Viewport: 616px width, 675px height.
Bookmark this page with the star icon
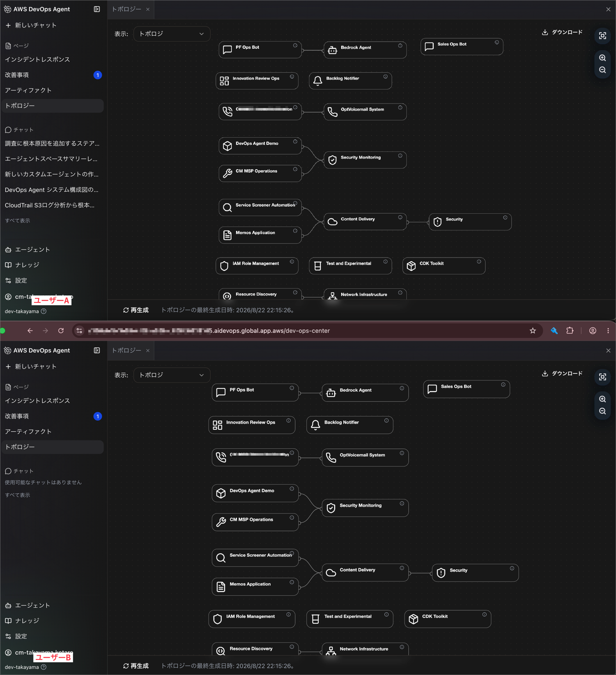[533, 331]
